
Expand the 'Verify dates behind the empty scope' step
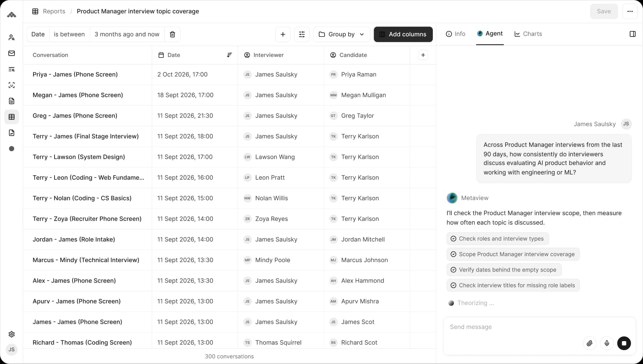click(x=504, y=270)
